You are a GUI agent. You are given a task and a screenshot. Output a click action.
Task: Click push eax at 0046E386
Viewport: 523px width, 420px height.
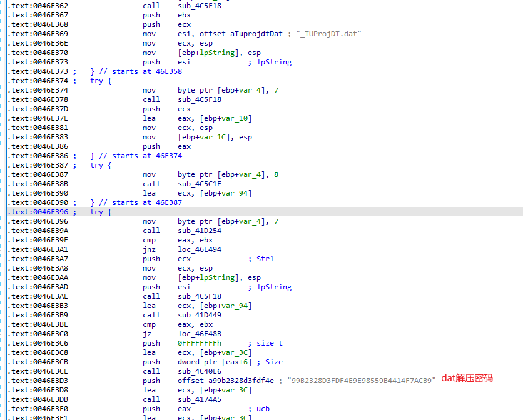coord(167,146)
